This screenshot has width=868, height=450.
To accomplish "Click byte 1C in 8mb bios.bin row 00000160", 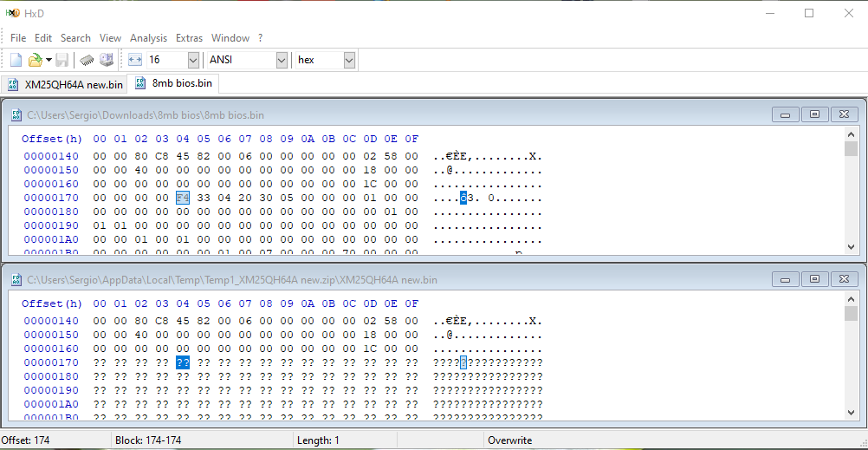I will point(370,184).
